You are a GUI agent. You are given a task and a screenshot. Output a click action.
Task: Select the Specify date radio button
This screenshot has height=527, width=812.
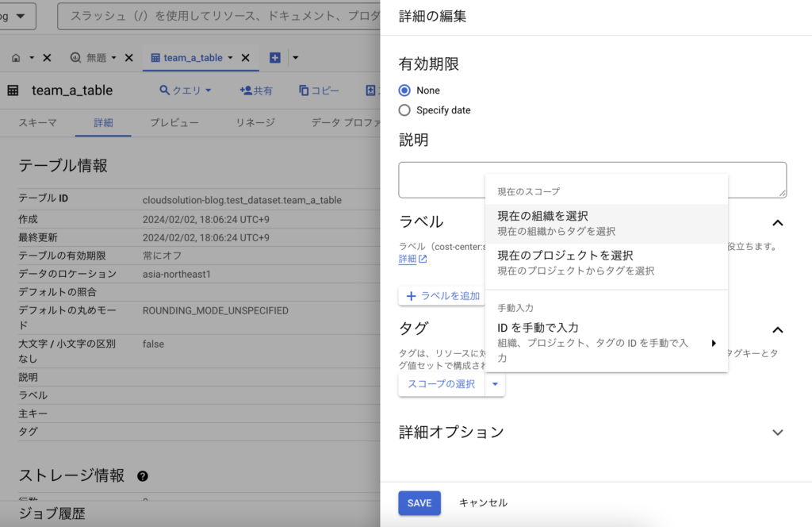click(405, 110)
